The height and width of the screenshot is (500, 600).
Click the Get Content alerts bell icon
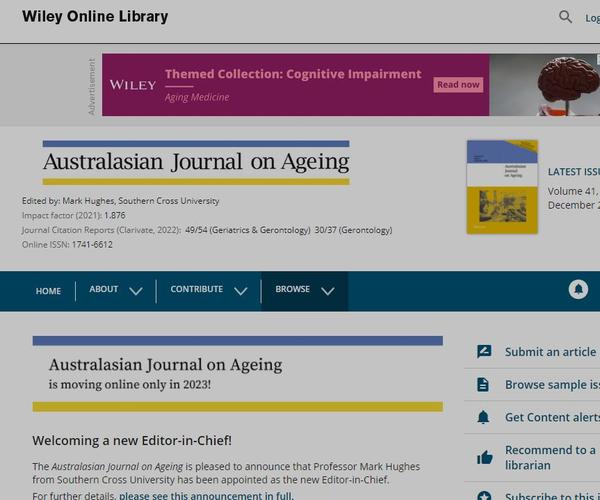point(483,417)
